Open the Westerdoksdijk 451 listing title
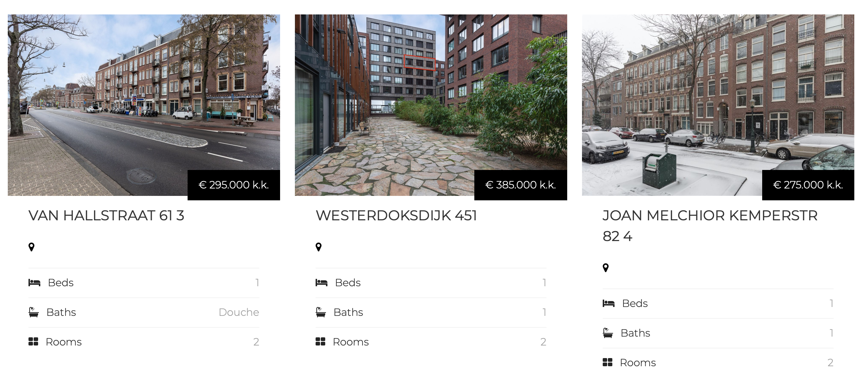Screen dimensions: 868x374 click(396, 216)
